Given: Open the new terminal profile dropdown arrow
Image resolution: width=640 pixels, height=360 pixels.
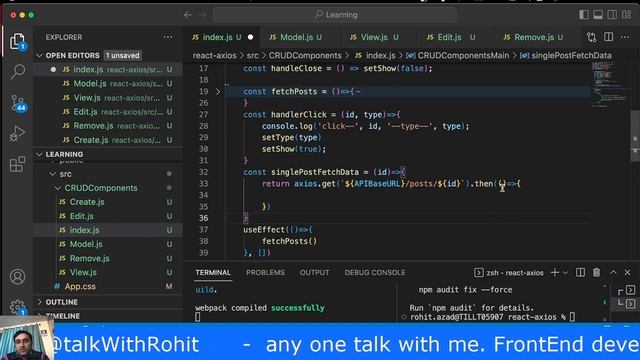Looking at the screenshot, I should point(565,273).
